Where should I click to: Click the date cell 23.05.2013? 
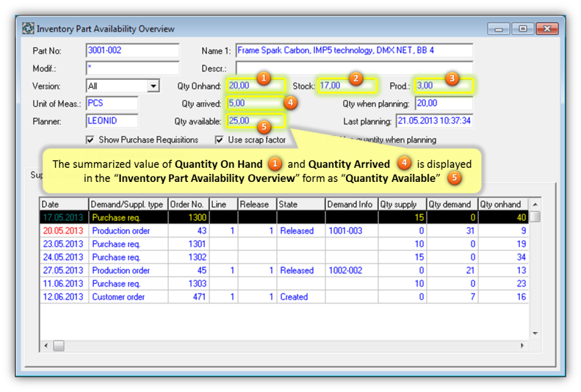63,244
